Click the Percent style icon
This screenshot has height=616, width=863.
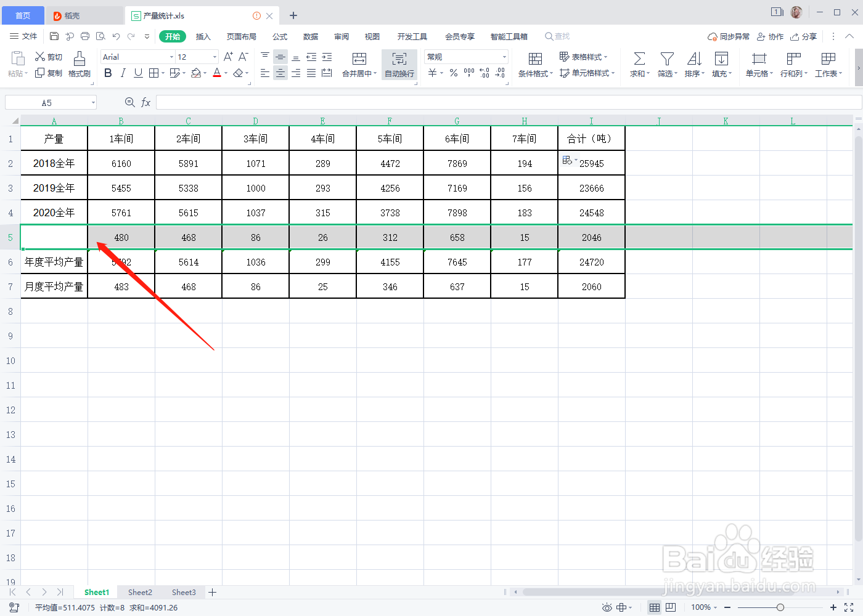[x=454, y=73]
